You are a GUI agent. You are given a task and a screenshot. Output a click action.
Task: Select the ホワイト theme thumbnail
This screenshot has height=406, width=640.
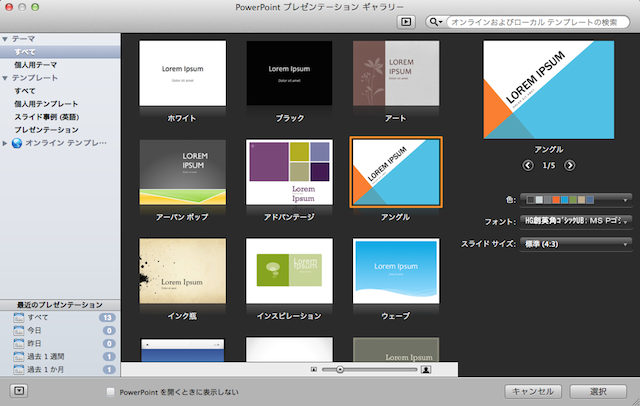182,73
